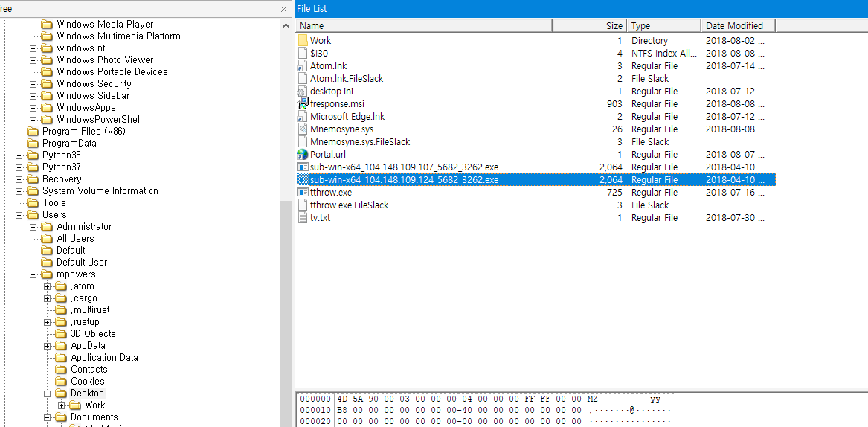Click the Microsoft Edge.lnk shortcut icon
The image size is (868, 427).
(x=302, y=116)
